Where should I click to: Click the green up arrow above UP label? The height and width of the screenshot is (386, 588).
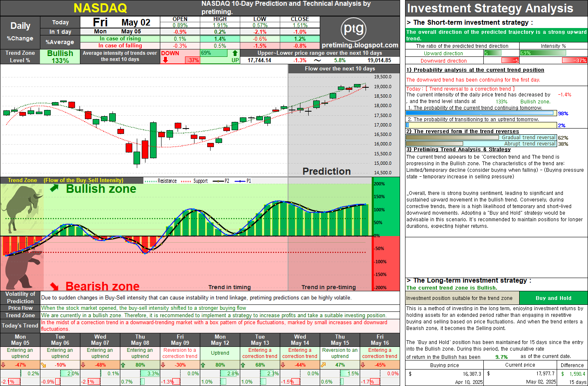(235, 53)
